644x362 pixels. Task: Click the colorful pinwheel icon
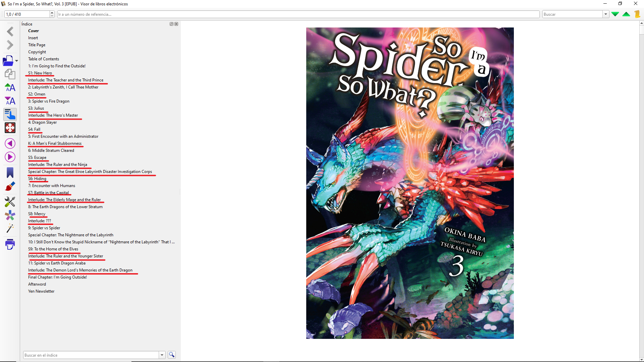pos(10,215)
